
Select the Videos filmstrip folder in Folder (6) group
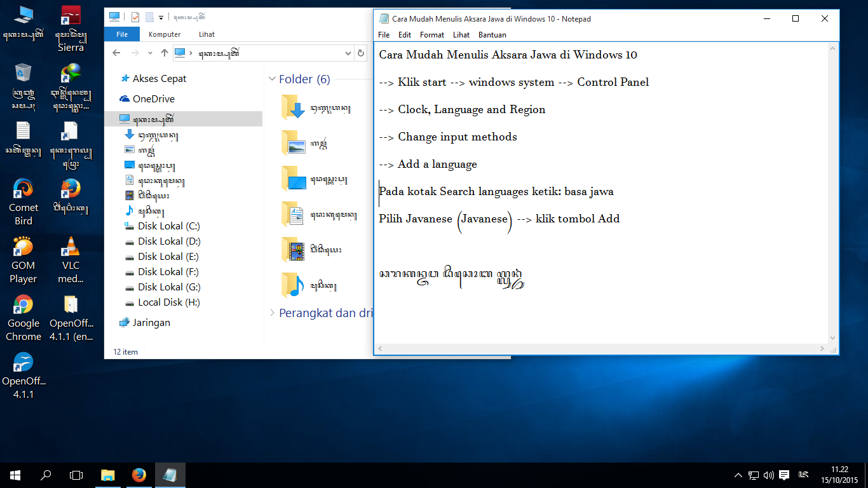(311, 250)
